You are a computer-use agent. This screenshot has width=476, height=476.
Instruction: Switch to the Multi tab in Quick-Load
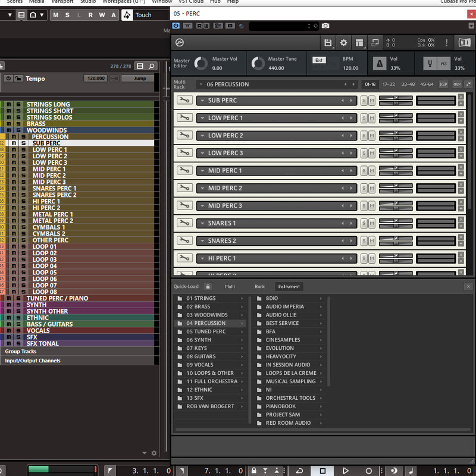click(229, 286)
